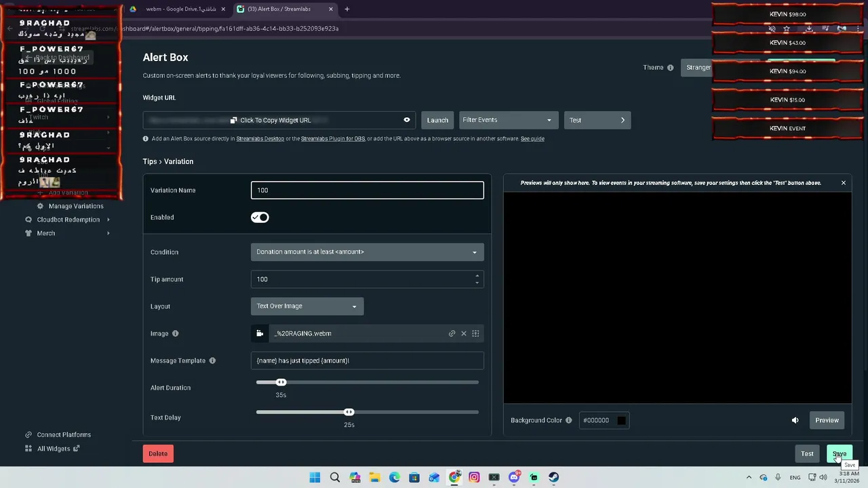
Task: Click the link icon in the Image field
Action: click(x=452, y=333)
